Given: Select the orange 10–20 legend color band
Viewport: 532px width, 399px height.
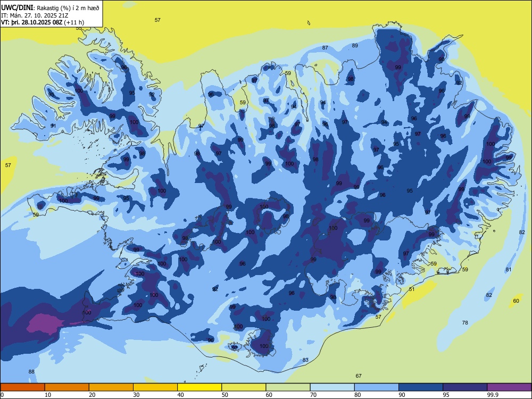Looking at the screenshot, I should coord(67,387).
